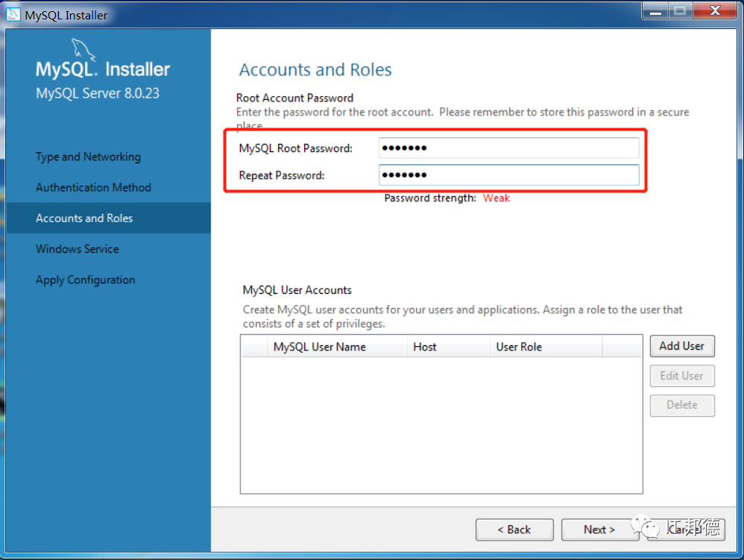Cancel the installer configuration
The width and height of the screenshot is (744, 560).
(x=686, y=529)
